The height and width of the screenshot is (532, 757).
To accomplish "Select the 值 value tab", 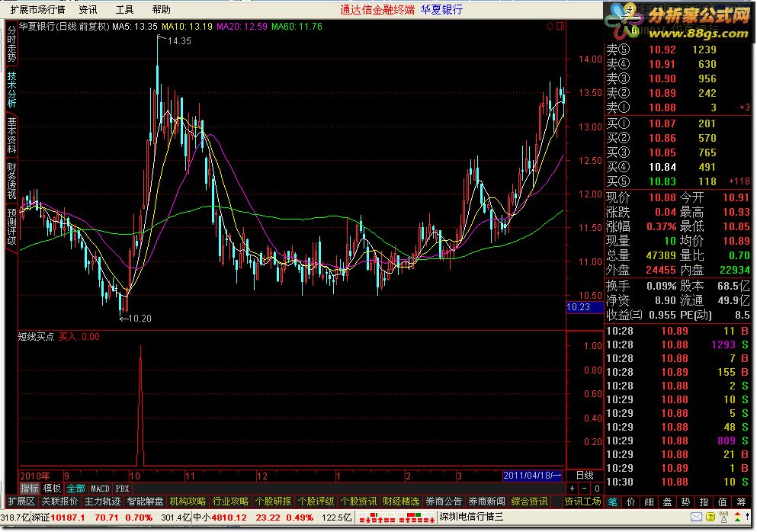I will [723, 502].
